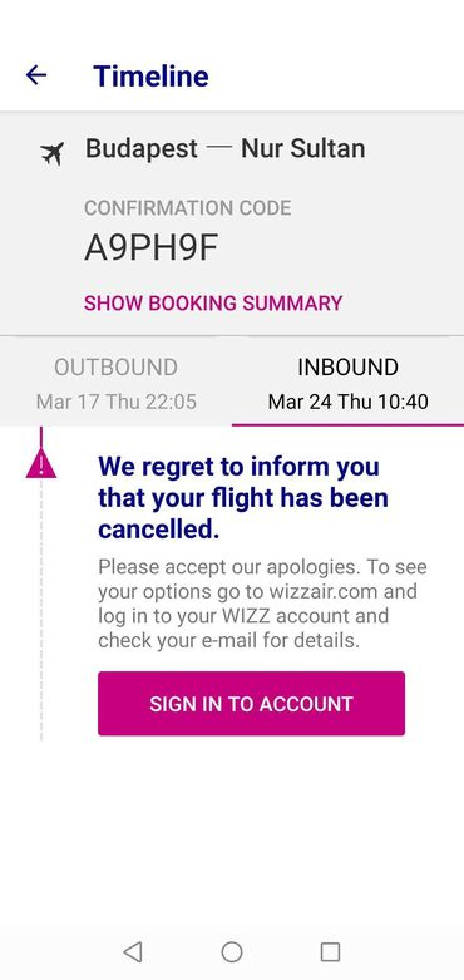Image resolution: width=464 pixels, height=980 pixels.
Task: Tap the Mar 24 Thu 10:40 date
Action: pyautogui.click(x=348, y=402)
